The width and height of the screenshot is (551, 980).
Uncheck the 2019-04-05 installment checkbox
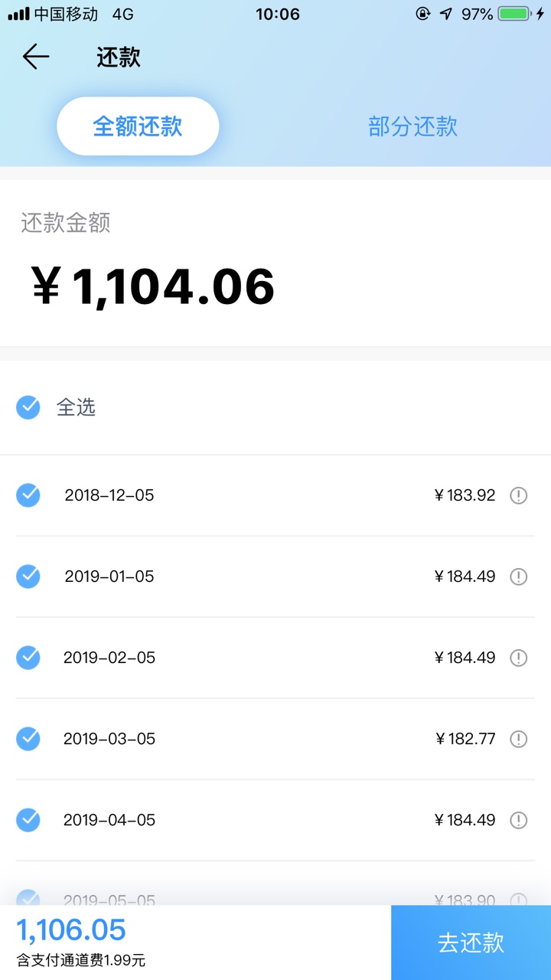pyautogui.click(x=28, y=820)
